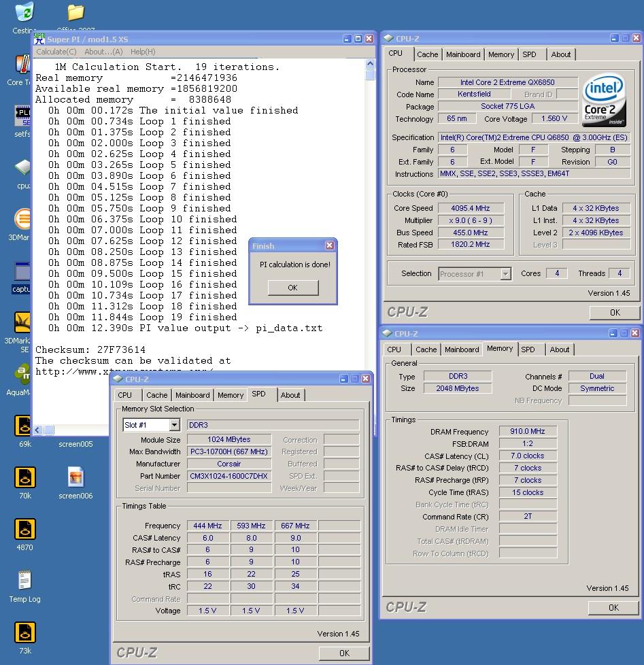Open the 70k desktop shortcut
Screen dimensions: 644x665
coord(25,477)
